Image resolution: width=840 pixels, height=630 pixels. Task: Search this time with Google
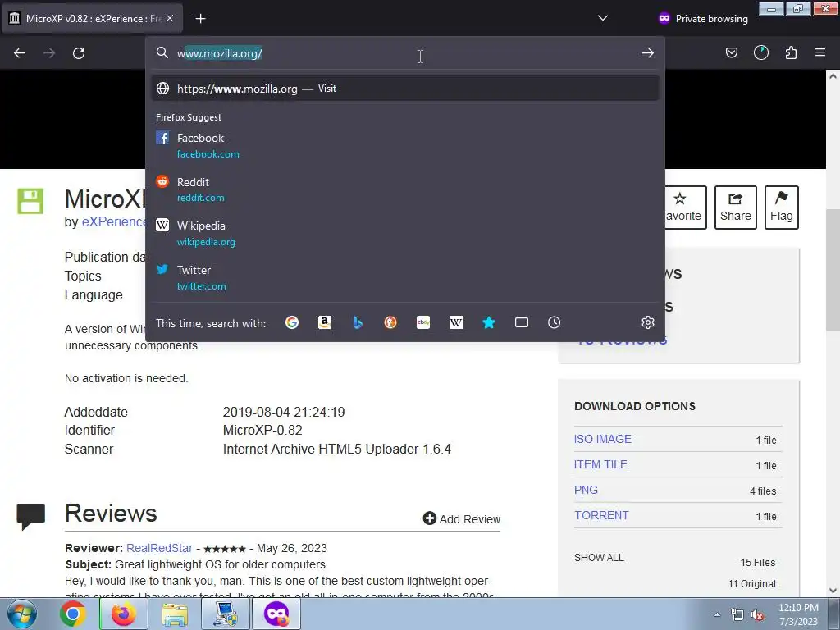(292, 322)
